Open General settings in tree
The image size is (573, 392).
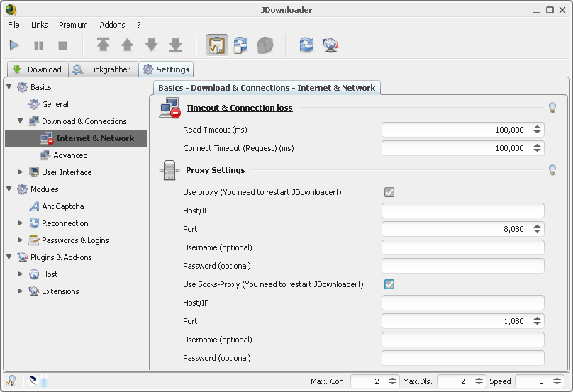pos(48,104)
